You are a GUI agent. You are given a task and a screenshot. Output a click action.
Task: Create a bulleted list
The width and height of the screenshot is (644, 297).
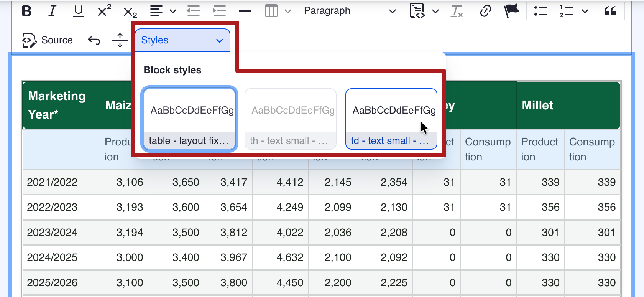(540, 11)
